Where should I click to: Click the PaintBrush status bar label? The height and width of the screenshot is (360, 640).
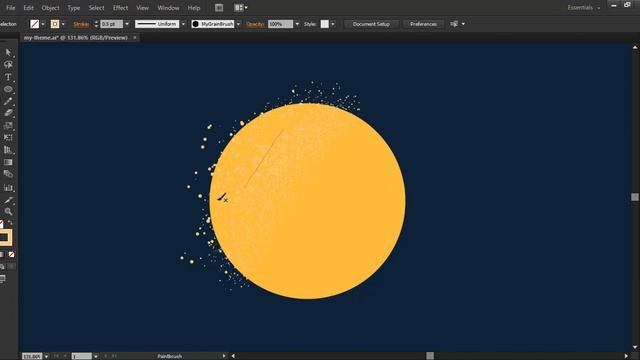coord(169,356)
